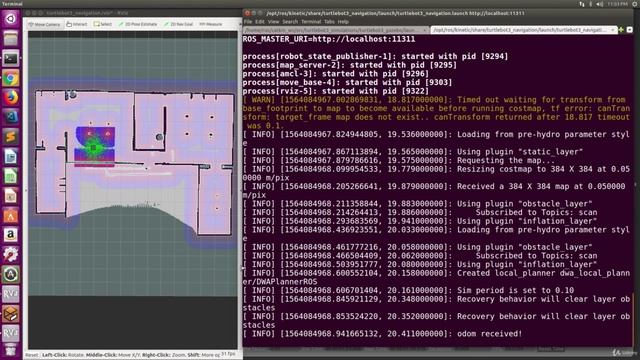
Task: Open Visual Studio Code from launcher
Action: coord(11,118)
